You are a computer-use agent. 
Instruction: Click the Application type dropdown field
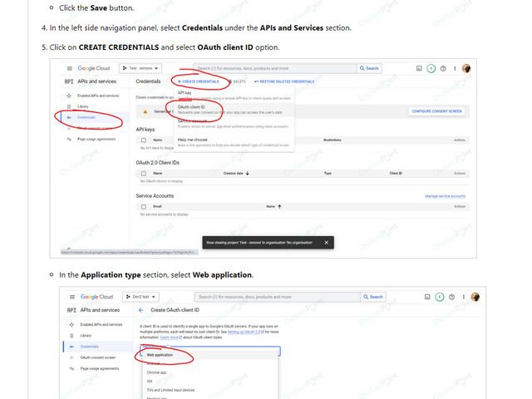click(210, 351)
